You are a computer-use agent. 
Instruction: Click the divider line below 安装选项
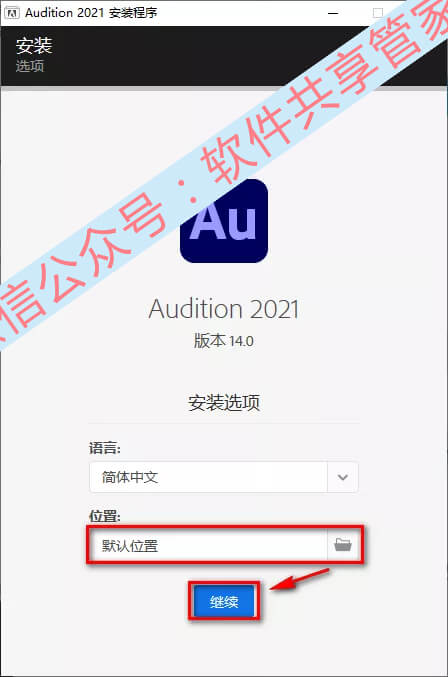coord(224,423)
